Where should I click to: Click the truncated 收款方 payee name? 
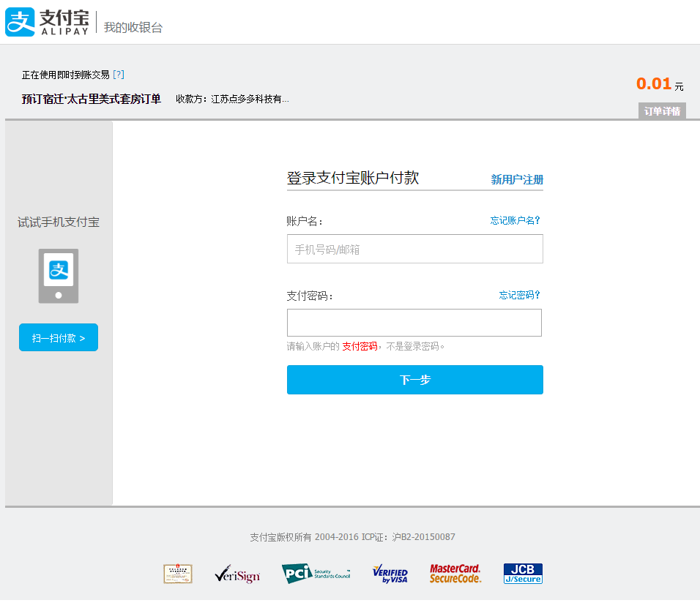(x=250, y=99)
